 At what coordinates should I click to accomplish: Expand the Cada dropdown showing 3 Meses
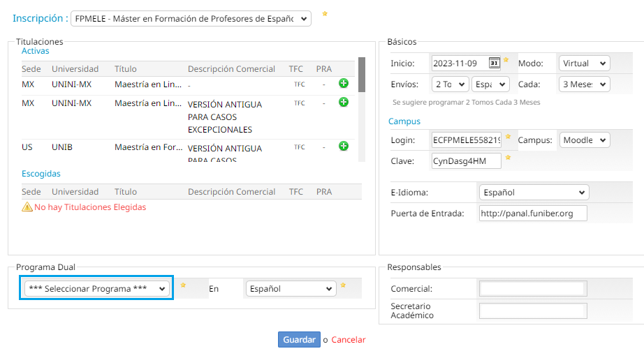click(x=584, y=84)
